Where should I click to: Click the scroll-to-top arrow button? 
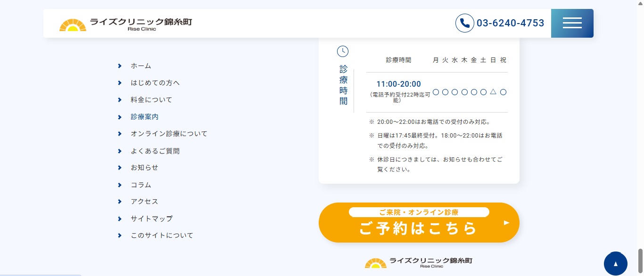pos(615,263)
